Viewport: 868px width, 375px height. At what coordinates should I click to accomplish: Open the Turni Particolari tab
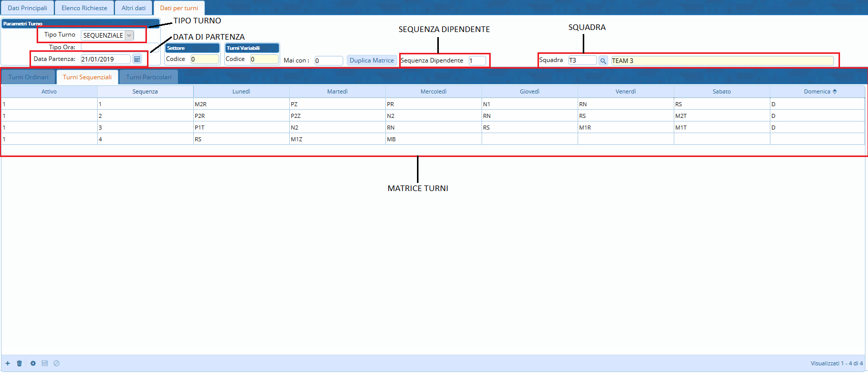pyautogui.click(x=148, y=77)
